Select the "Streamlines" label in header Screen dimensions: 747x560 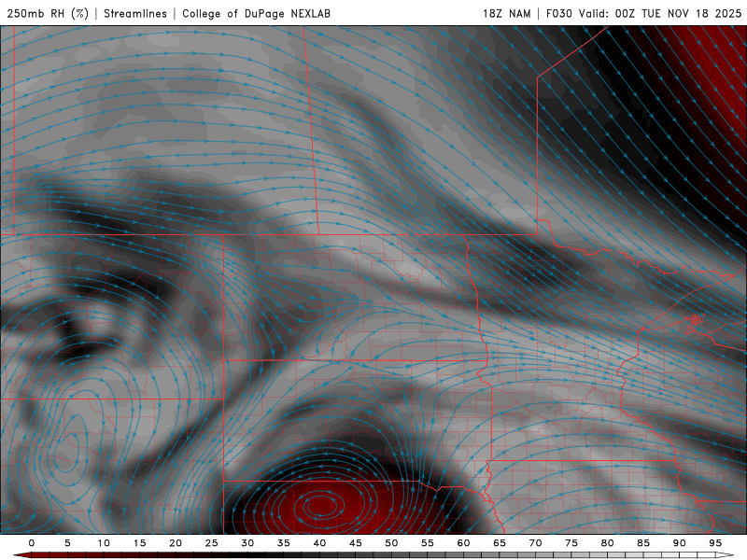[135, 13]
